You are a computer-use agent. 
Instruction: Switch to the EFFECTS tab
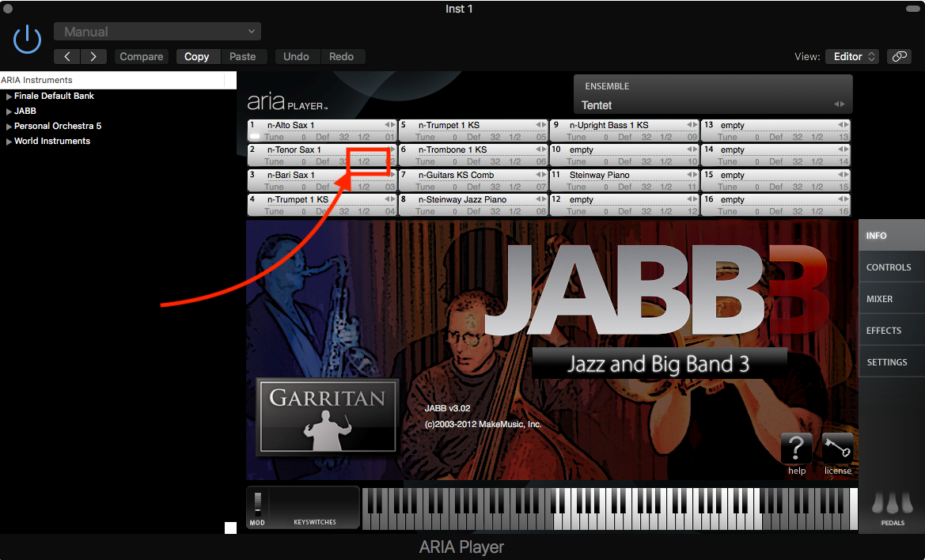pyautogui.click(x=883, y=331)
